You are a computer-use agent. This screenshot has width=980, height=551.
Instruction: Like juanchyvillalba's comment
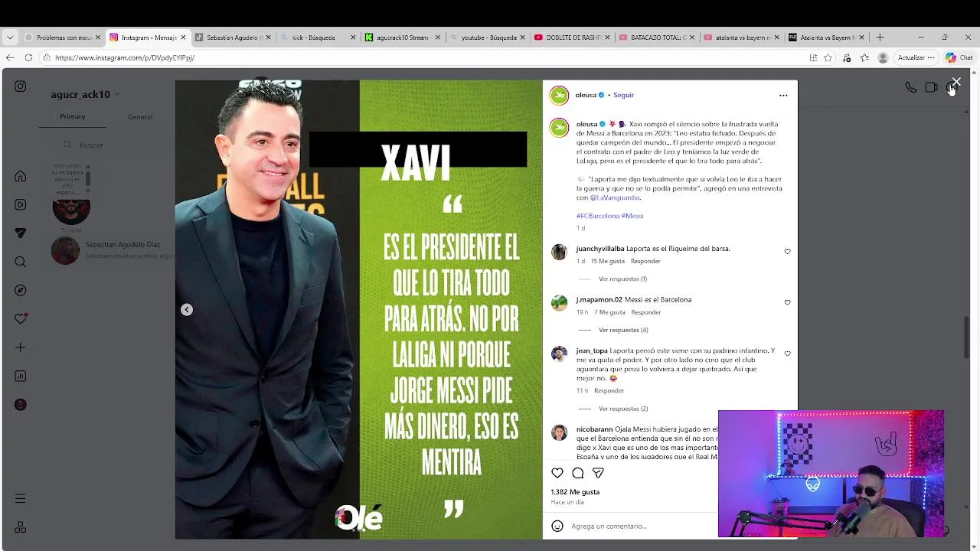point(787,251)
